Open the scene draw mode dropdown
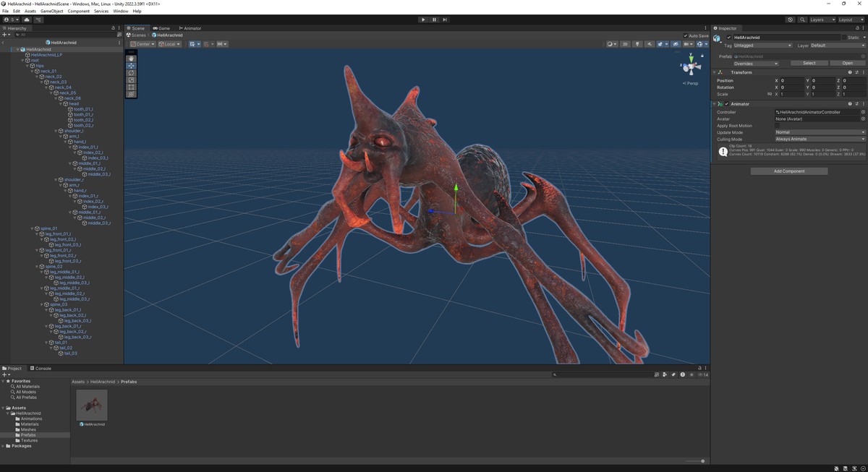868x472 pixels. (612, 44)
